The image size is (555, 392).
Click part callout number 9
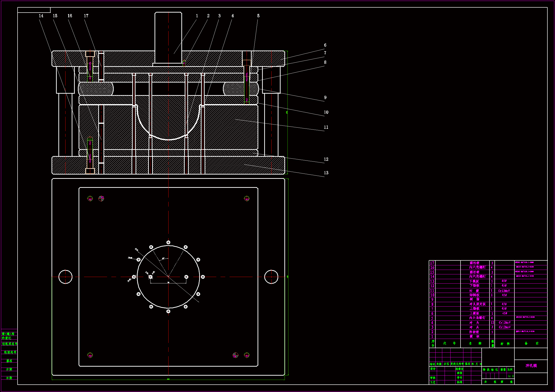point(325,97)
